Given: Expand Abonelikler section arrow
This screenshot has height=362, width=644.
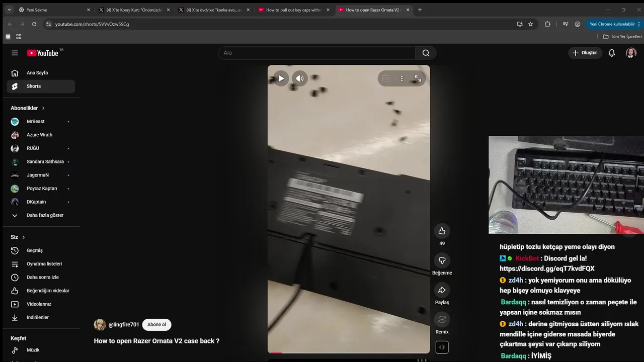Looking at the screenshot, I should point(43,108).
